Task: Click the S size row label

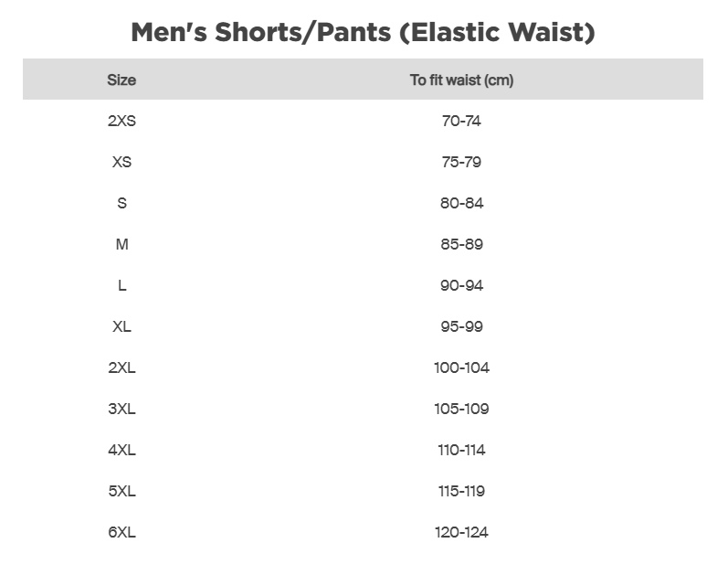Action: pos(121,203)
